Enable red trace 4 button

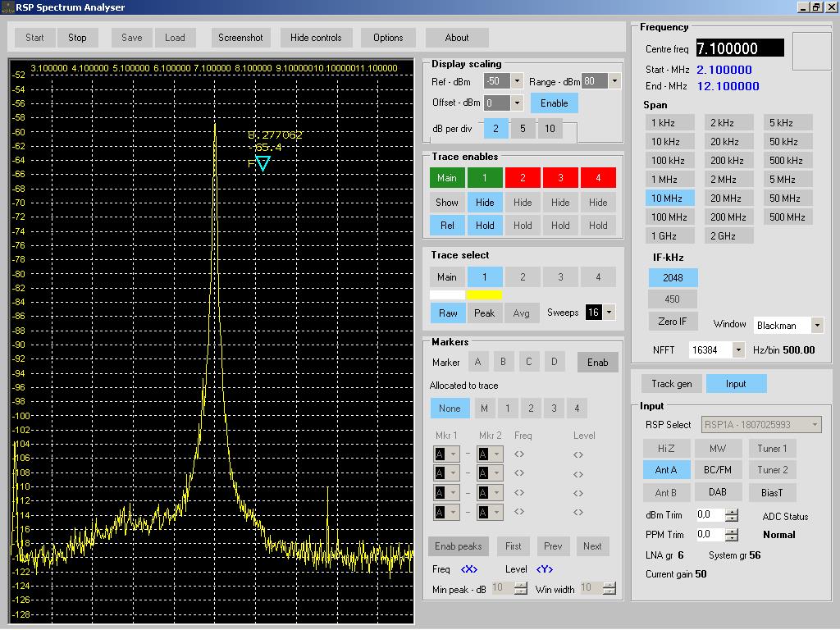(598, 178)
